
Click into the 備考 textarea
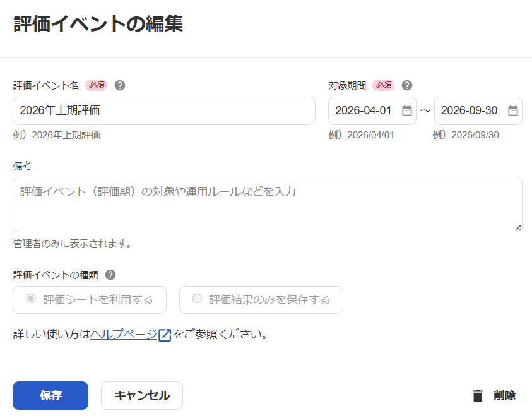click(268, 205)
